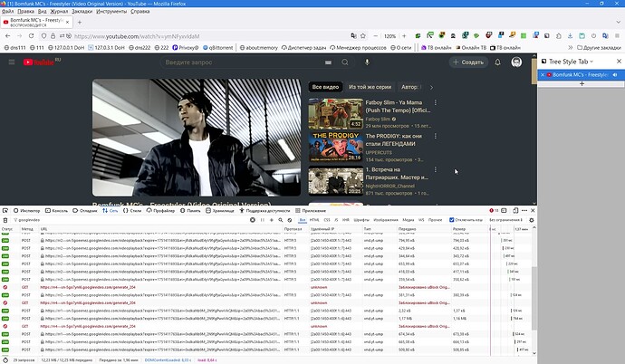Viewport: 625px width, 364px height.
Task: Open the Инструменты menu
Action: tap(111, 11)
